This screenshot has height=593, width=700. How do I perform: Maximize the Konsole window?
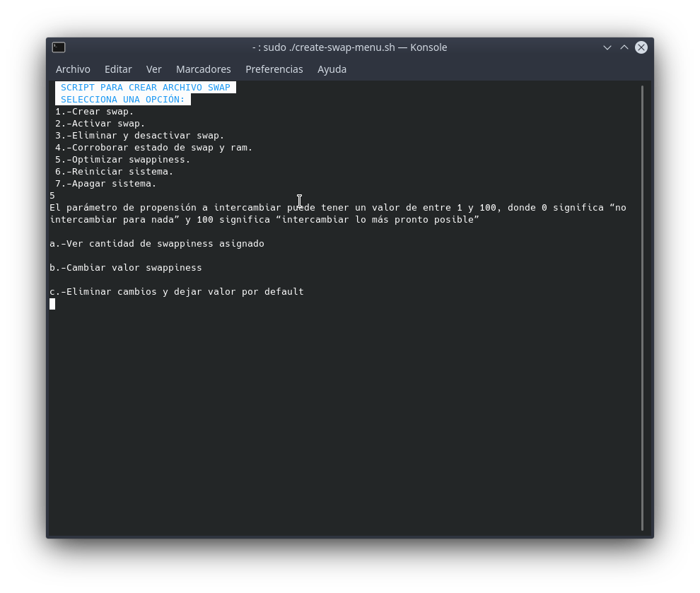pyautogui.click(x=624, y=47)
